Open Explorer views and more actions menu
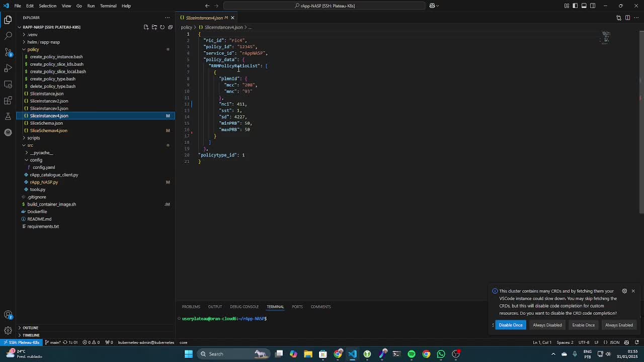 [x=168, y=18]
